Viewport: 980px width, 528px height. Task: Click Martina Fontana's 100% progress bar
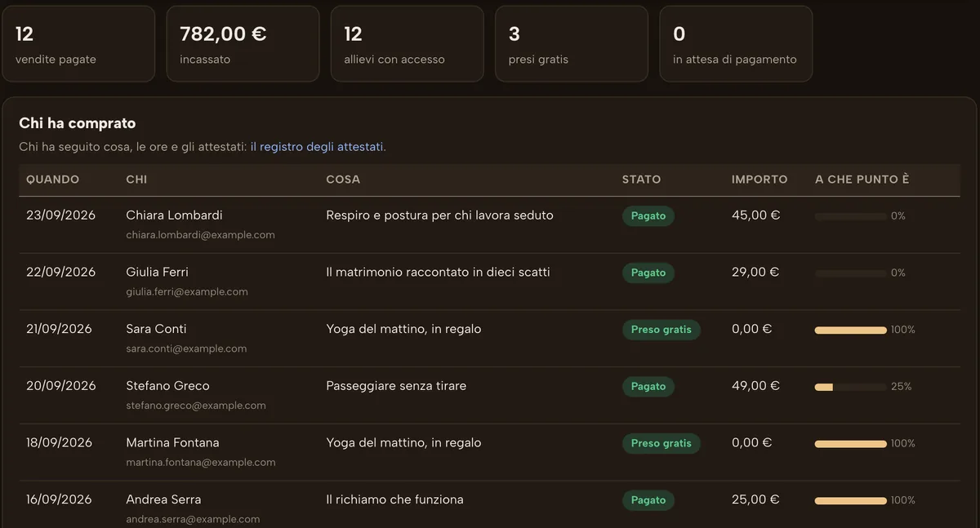[x=850, y=444]
